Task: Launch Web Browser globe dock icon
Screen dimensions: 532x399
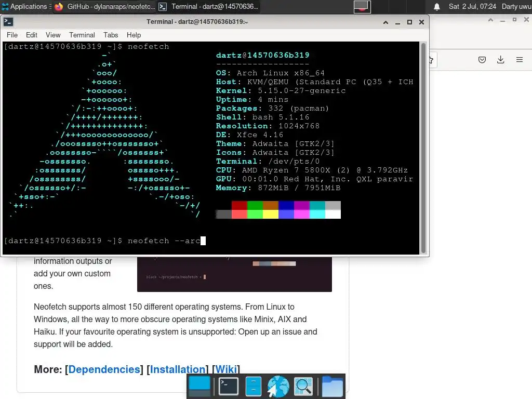Action: (x=278, y=387)
